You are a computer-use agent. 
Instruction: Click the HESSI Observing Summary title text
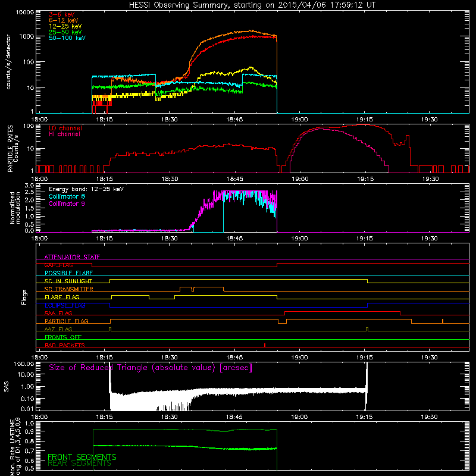[x=252, y=5]
